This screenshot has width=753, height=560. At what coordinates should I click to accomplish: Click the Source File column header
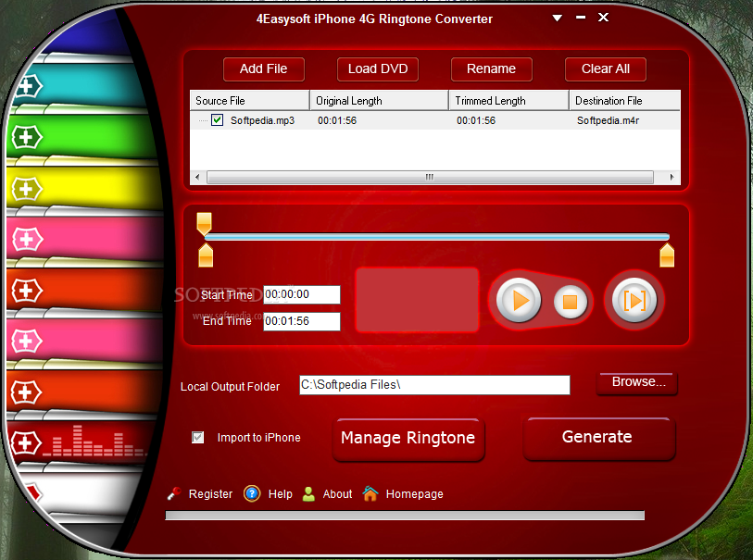tap(250, 101)
